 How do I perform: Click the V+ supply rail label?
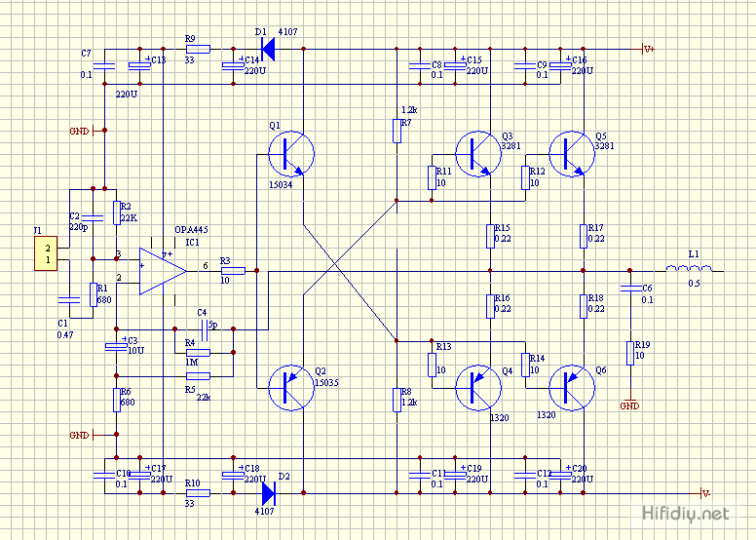click(650, 48)
